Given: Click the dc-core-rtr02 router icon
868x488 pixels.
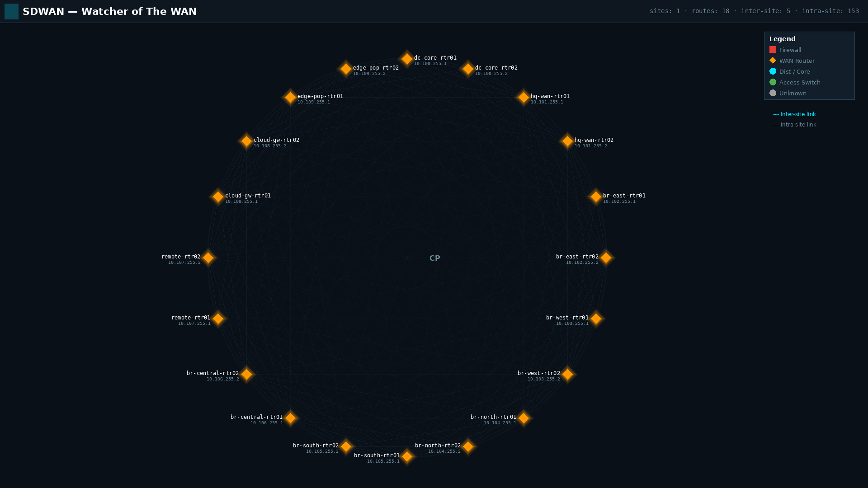Looking at the screenshot, I should point(467,68).
